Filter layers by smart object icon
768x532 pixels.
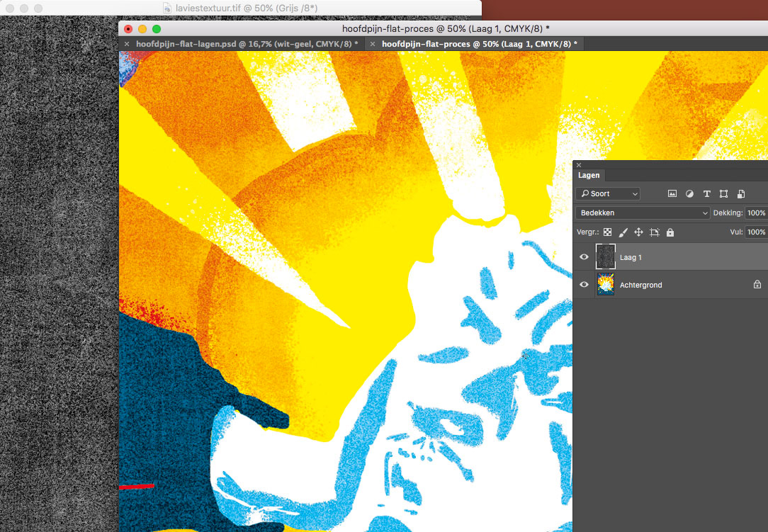coord(741,193)
